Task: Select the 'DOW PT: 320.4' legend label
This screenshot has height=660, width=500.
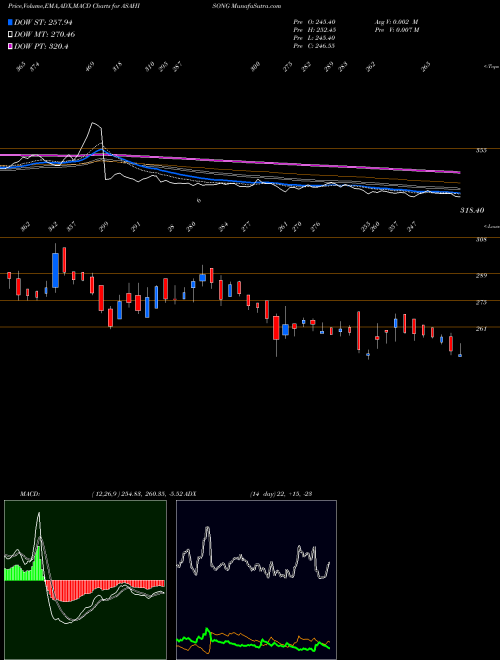Action: [41, 46]
